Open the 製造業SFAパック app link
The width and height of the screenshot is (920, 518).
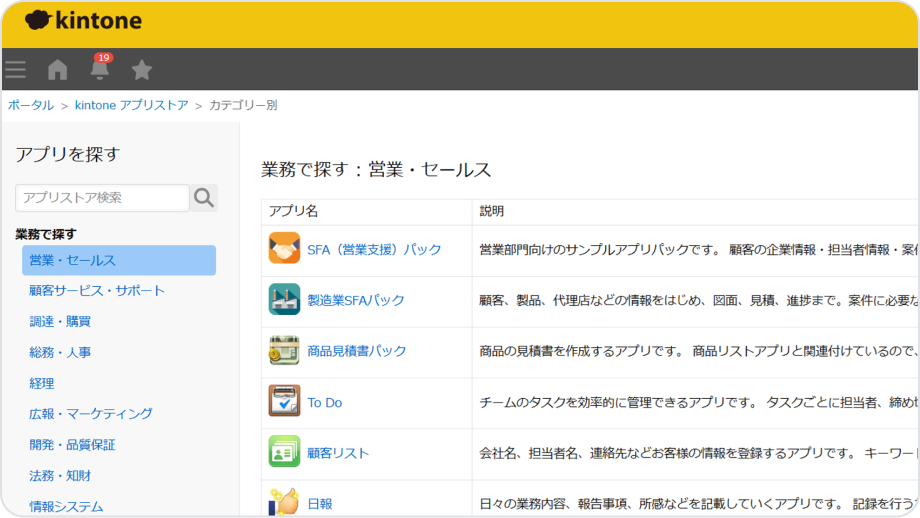[x=356, y=300]
